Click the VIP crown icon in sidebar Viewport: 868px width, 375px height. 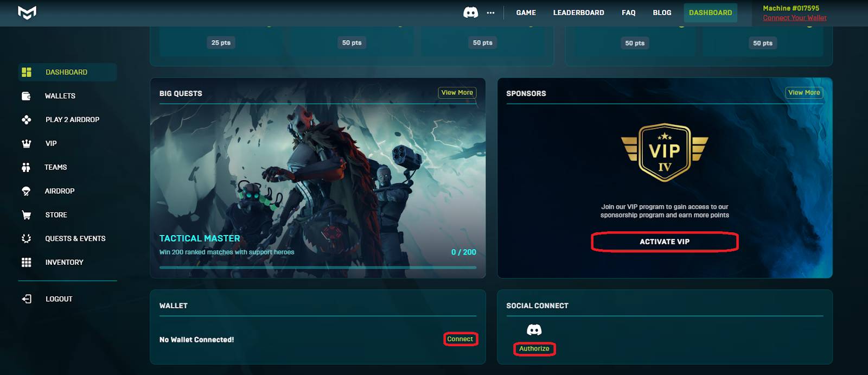[26, 144]
